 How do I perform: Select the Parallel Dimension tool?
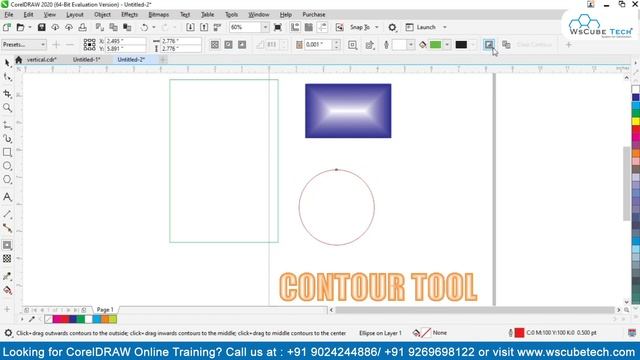tap(7, 214)
